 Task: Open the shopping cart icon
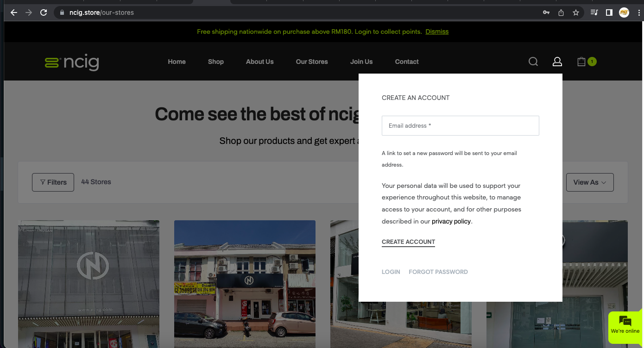tap(582, 62)
